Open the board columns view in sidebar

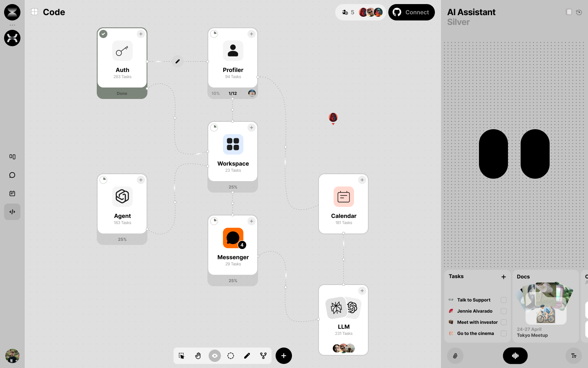(12, 157)
